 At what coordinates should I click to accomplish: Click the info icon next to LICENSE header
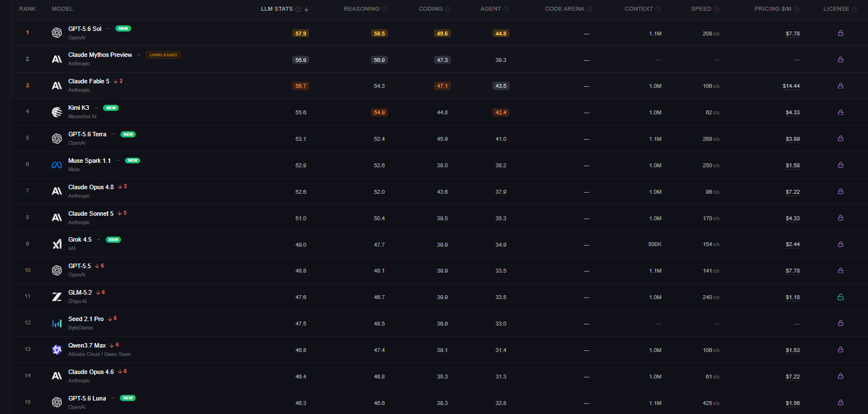tap(855, 9)
